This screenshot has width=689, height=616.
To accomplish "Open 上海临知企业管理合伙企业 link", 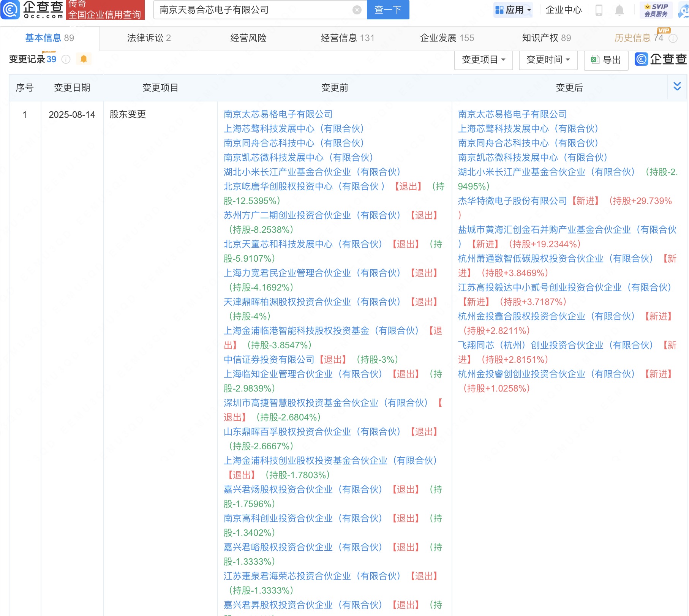I will (x=303, y=374).
